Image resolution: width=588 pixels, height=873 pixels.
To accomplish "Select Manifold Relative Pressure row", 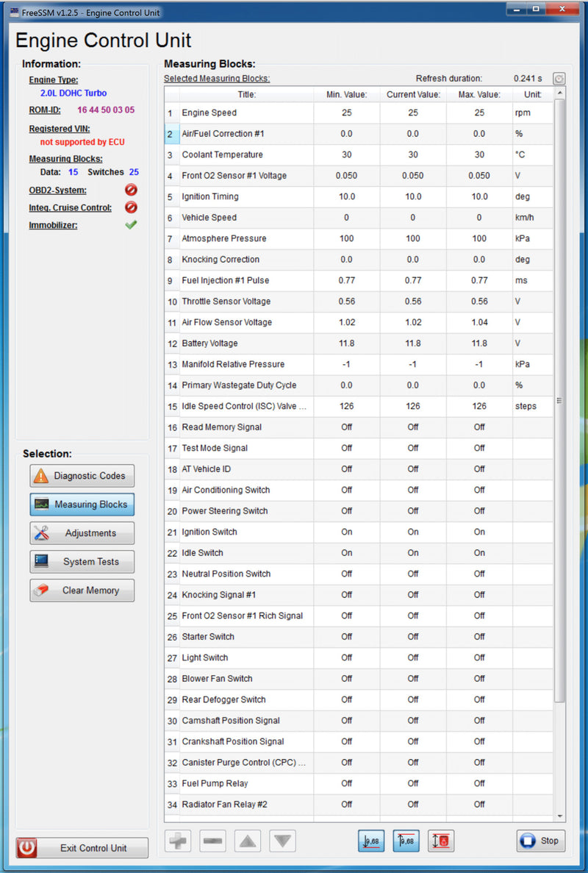I will point(359,364).
